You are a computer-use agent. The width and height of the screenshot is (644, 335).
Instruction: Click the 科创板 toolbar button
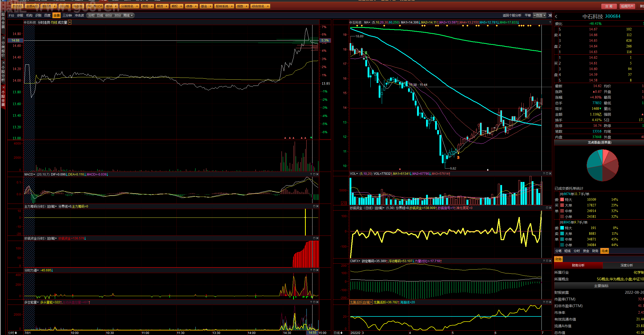coord(78,6)
